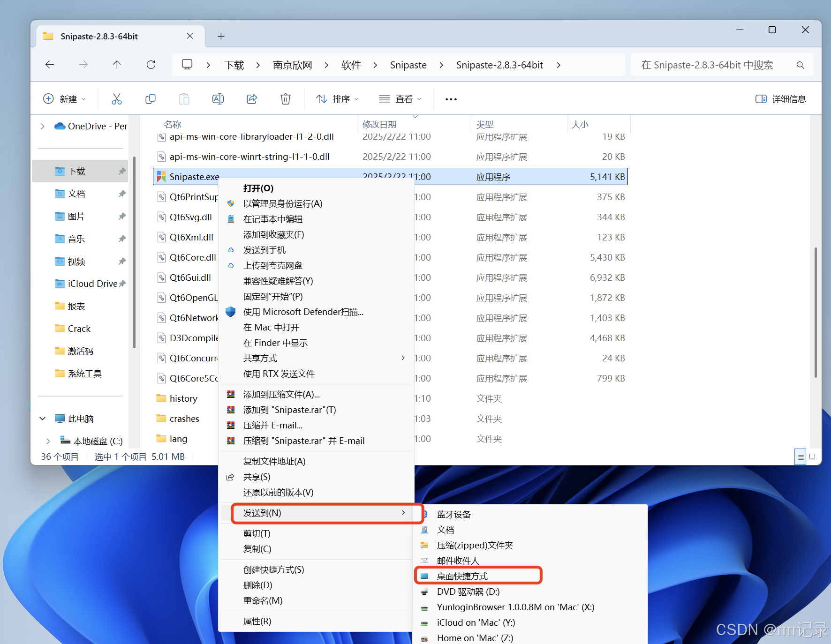Viewport: 831px width, 644px height.
Task: Click the search magnifier icon
Action: 800,65
